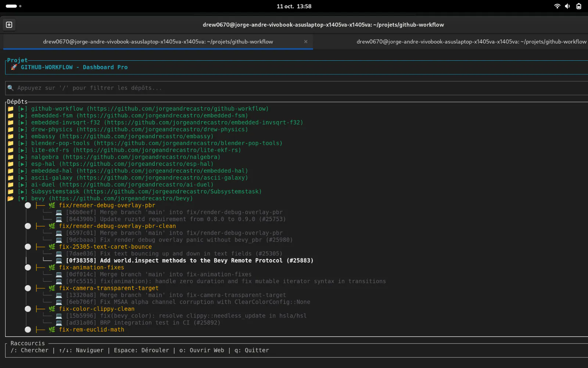Click the commit icon beside ad31a06
This screenshot has height=368, width=588.
(x=59, y=323)
